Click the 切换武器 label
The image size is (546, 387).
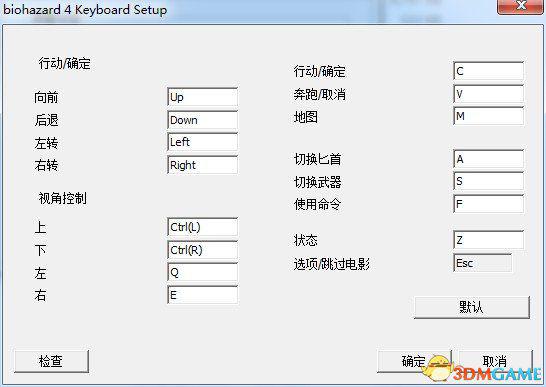coord(317,182)
